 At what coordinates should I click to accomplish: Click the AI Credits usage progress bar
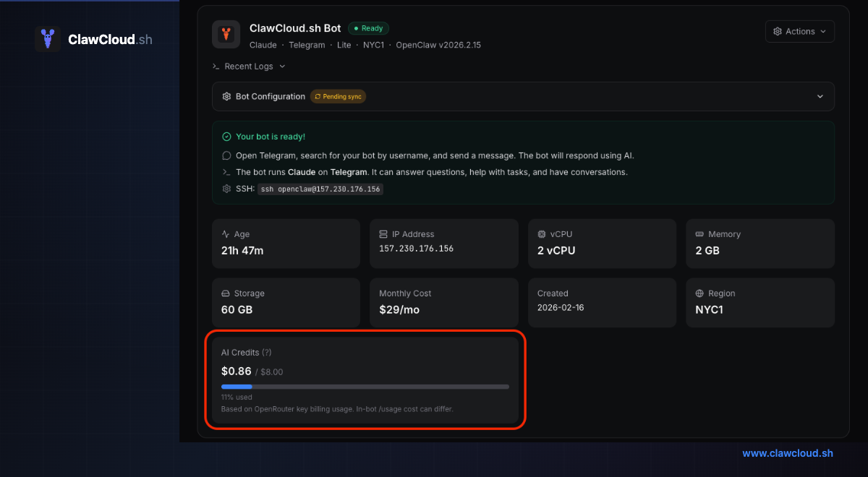[x=365, y=387]
